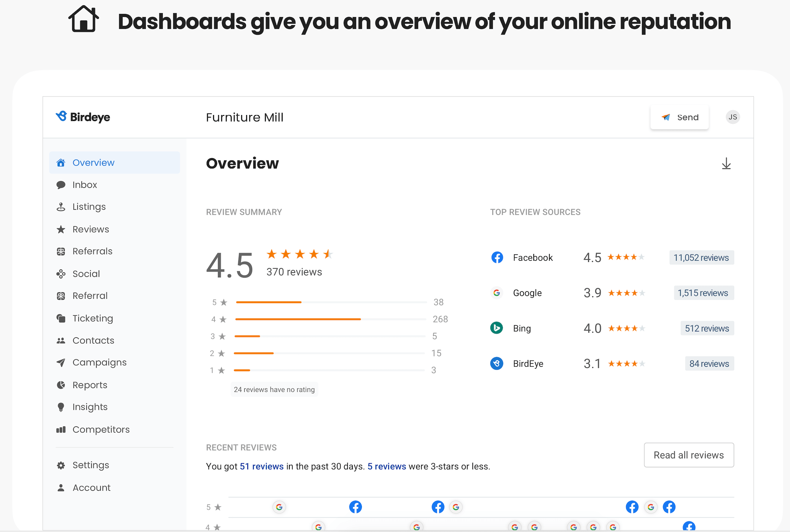Click the 268 count for 4-star reviews
790x532 pixels.
tap(440, 319)
